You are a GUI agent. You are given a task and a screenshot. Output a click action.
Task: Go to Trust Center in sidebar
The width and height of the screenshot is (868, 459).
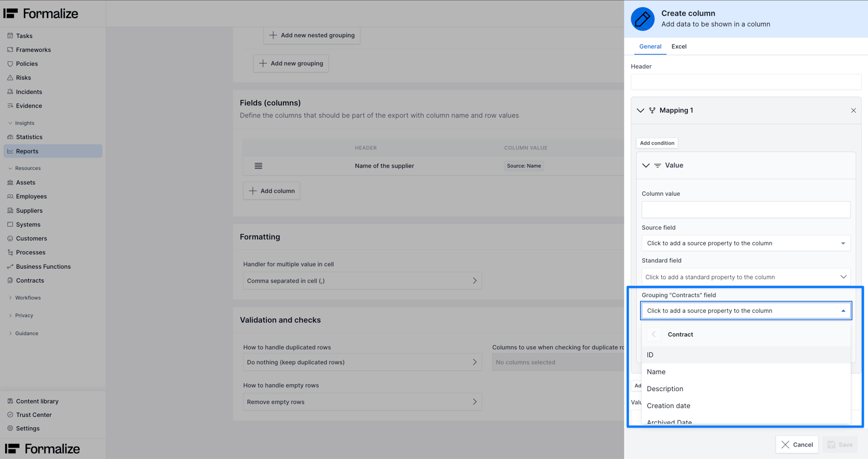pos(34,415)
